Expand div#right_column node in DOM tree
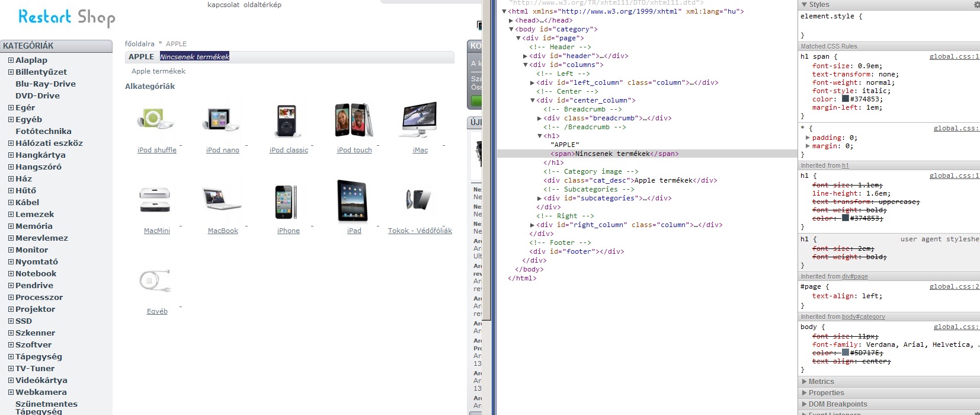Viewport: 980px width, 415px height. [532, 225]
